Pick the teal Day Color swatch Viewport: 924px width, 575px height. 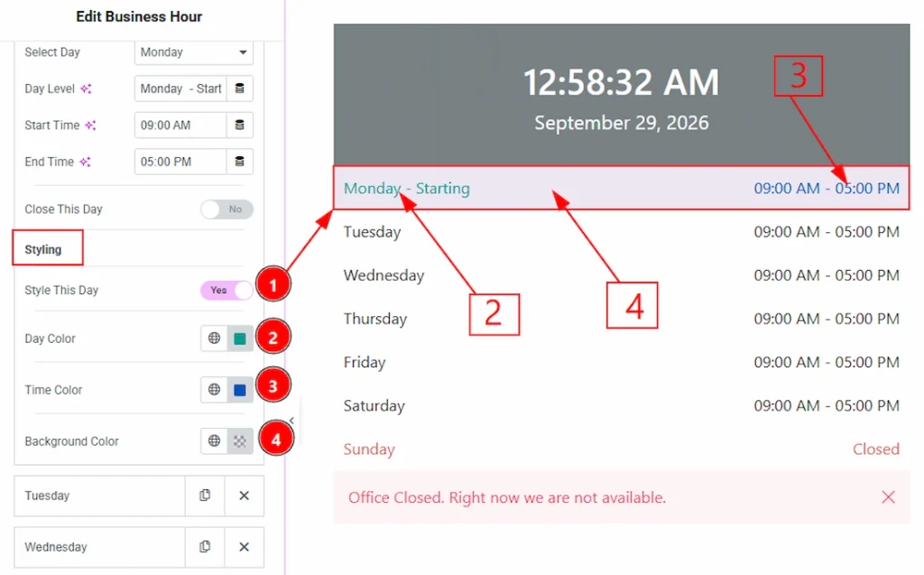[x=240, y=339]
